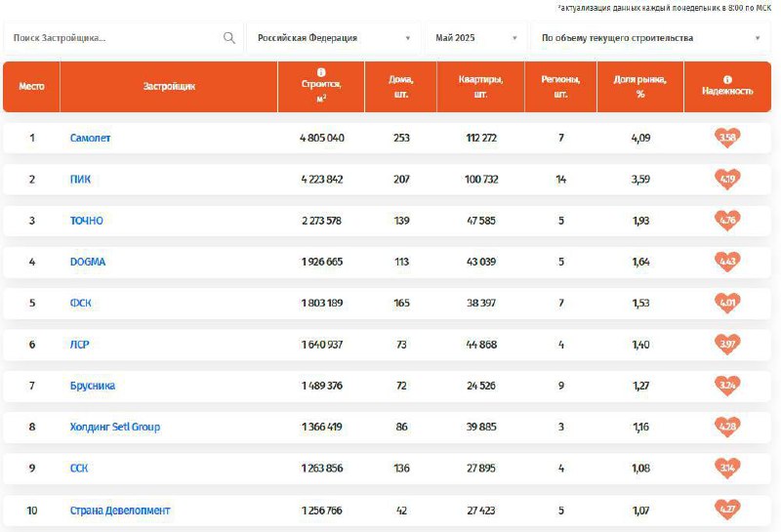This screenshot has height=532, width=781.
Task: Click ПИК reliability heart icon
Action: [x=727, y=179]
